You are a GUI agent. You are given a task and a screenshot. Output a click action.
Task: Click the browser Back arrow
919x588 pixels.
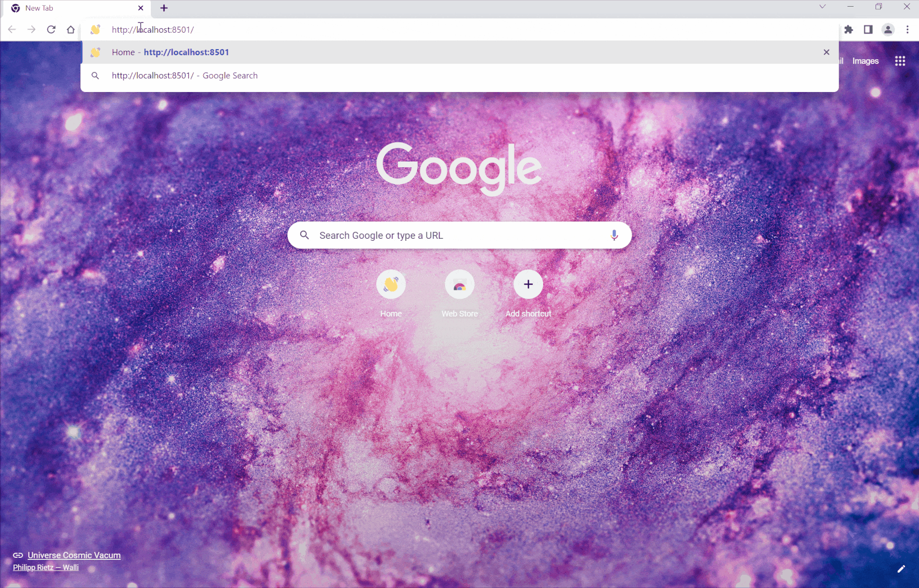pos(12,30)
